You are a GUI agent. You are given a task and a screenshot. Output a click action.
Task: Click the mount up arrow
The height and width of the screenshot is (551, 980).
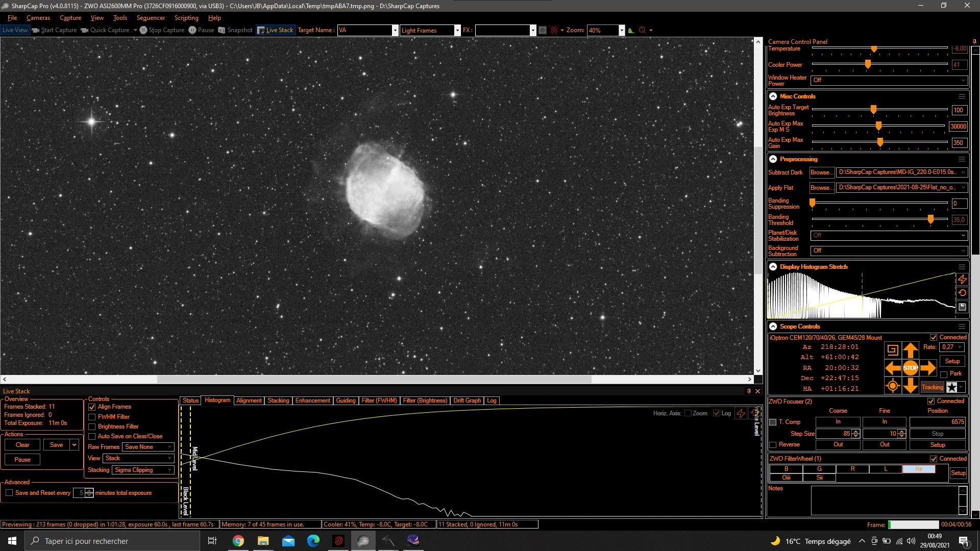point(910,350)
